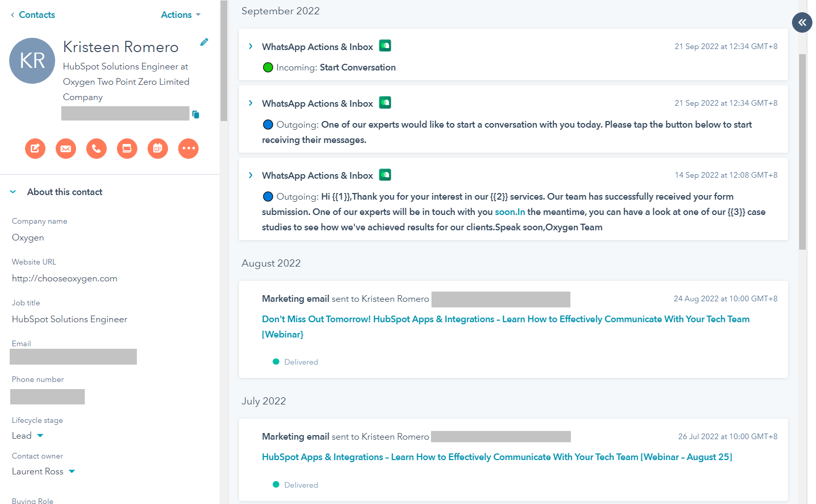Open the Actions dropdown menu
Viewport: 816px width, 504px height.
(x=181, y=15)
